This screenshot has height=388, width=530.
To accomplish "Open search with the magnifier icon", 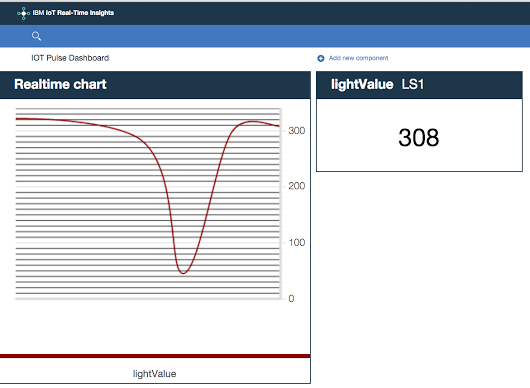I will click(x=36, y=36).
